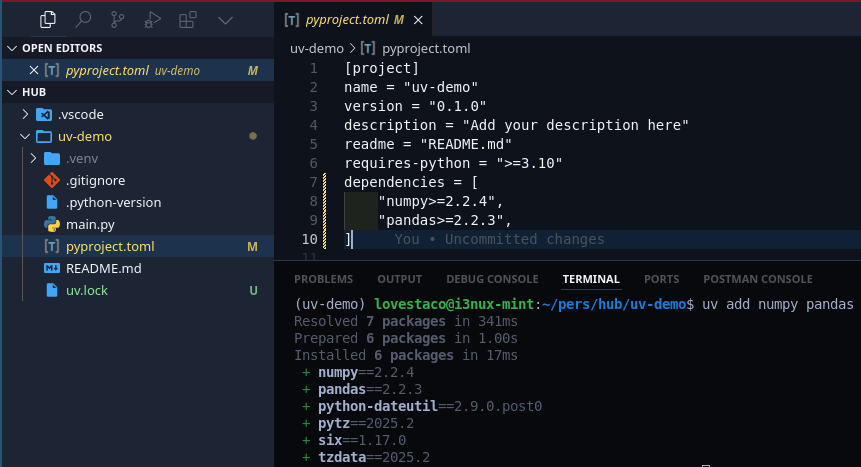The height and width of the screenshot is (467, 861).
Task: Click the uv-demo breadcrumb
Action: pos(317,48)
